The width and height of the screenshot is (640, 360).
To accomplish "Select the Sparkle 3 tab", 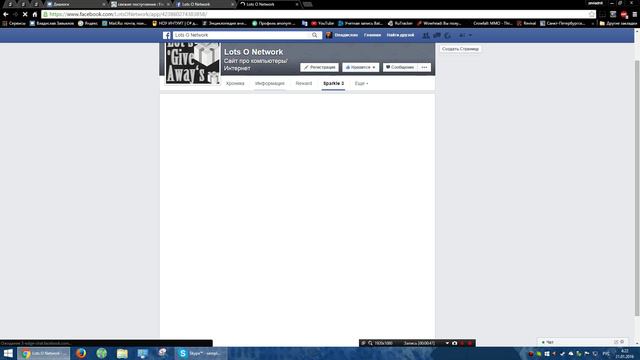I will [x=333, y=84].
